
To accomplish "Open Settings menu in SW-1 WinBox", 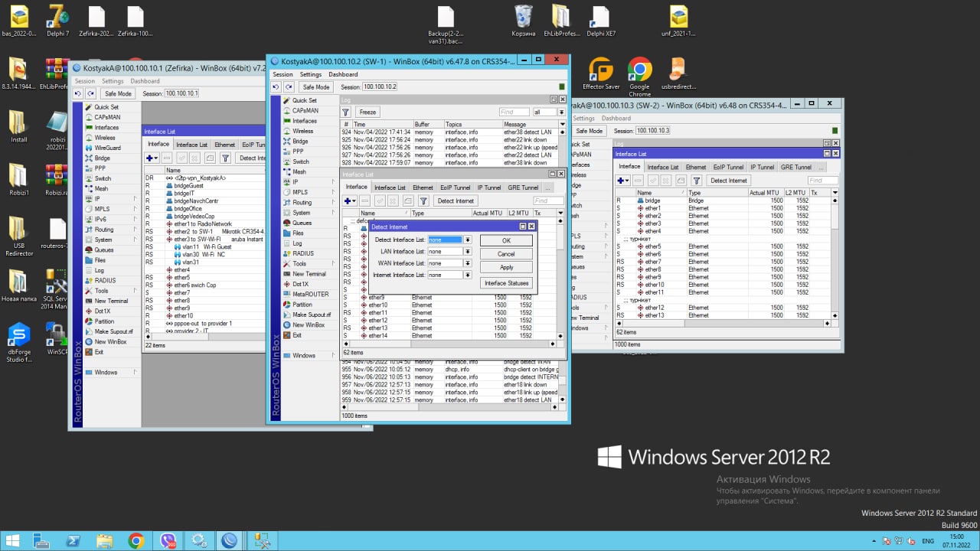I will (311, 74).
